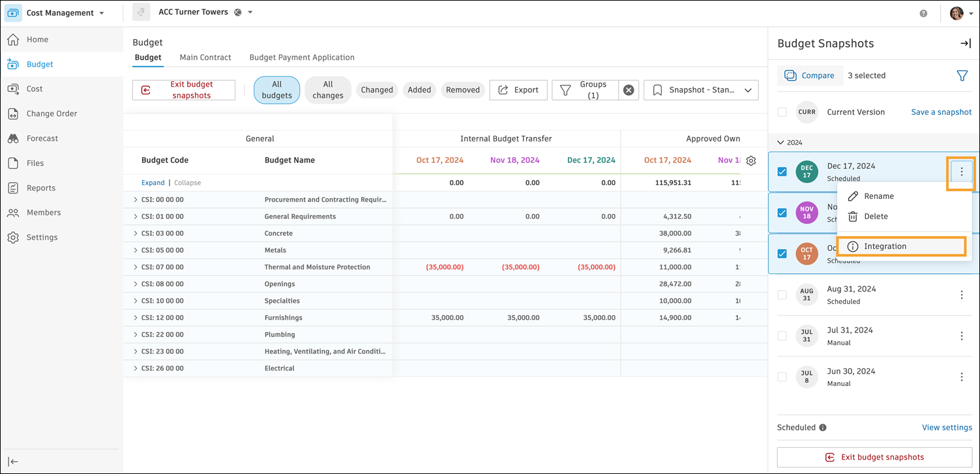Image resolution: width=980 pixels, height=474 pixels.
Task: Expand CSI: 26 00 00 Electrical row
Action: tap(136, 368)
